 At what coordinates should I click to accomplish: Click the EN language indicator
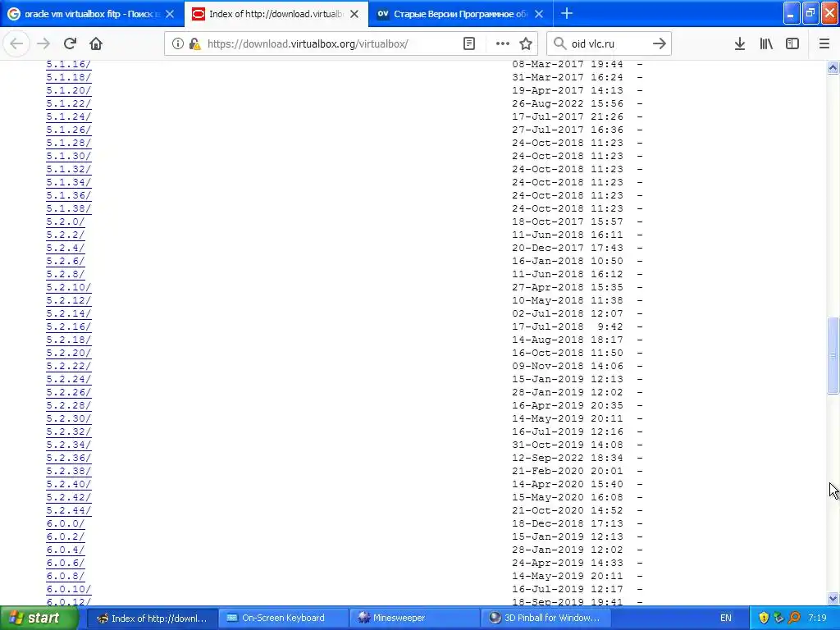725,618
